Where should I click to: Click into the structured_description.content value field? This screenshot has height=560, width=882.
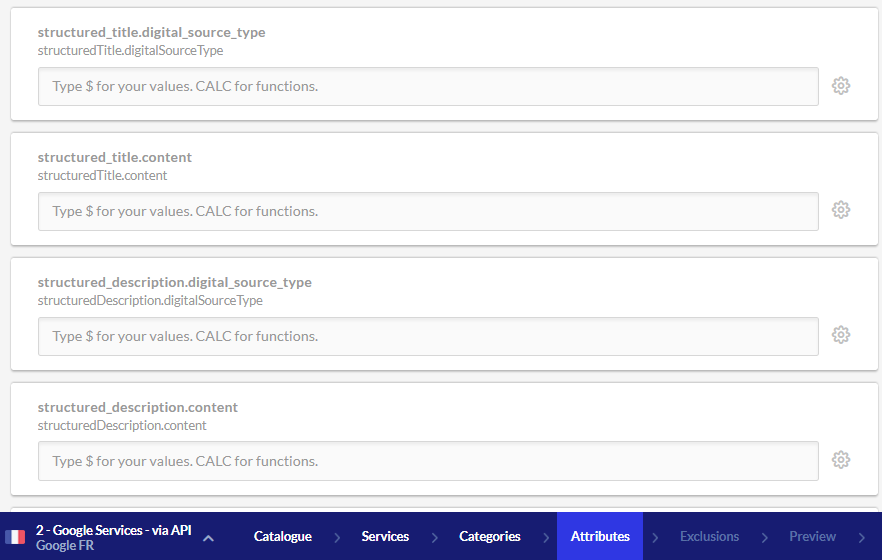pos(428,461)
